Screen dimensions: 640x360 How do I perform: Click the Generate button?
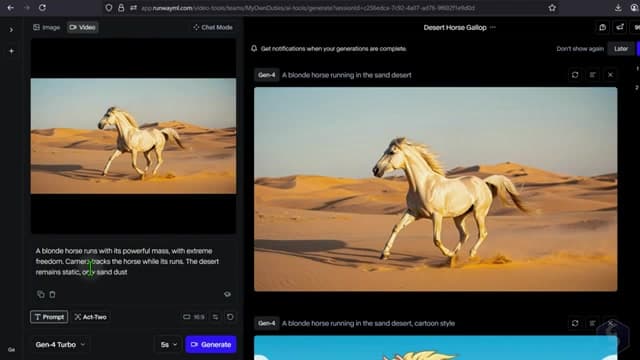[211, 344]
